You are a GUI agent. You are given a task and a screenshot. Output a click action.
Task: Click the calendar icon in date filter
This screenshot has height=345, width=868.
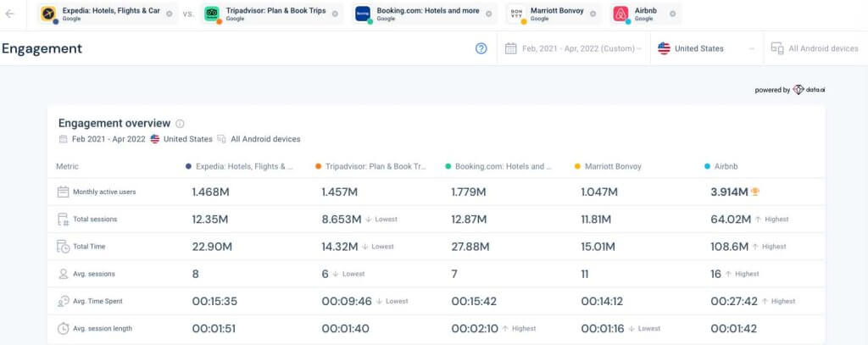coord(510,48)
